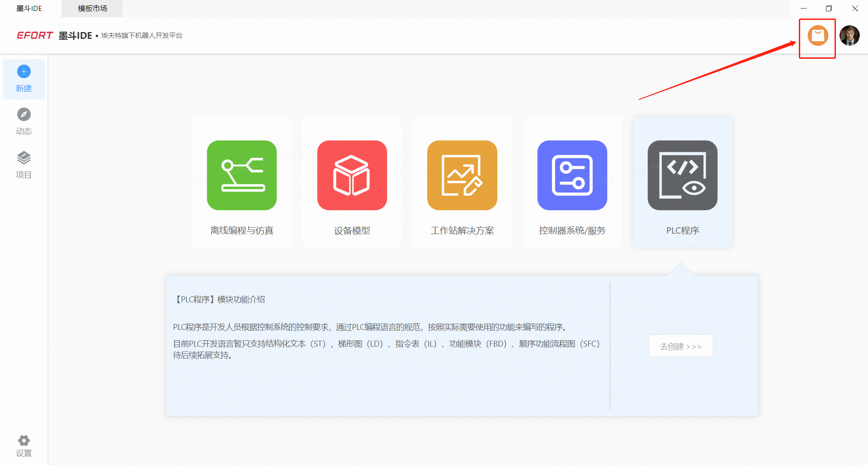The image size is (868, 465).
Task: Click the EFORT logo in header
Action: pos(35,36)
